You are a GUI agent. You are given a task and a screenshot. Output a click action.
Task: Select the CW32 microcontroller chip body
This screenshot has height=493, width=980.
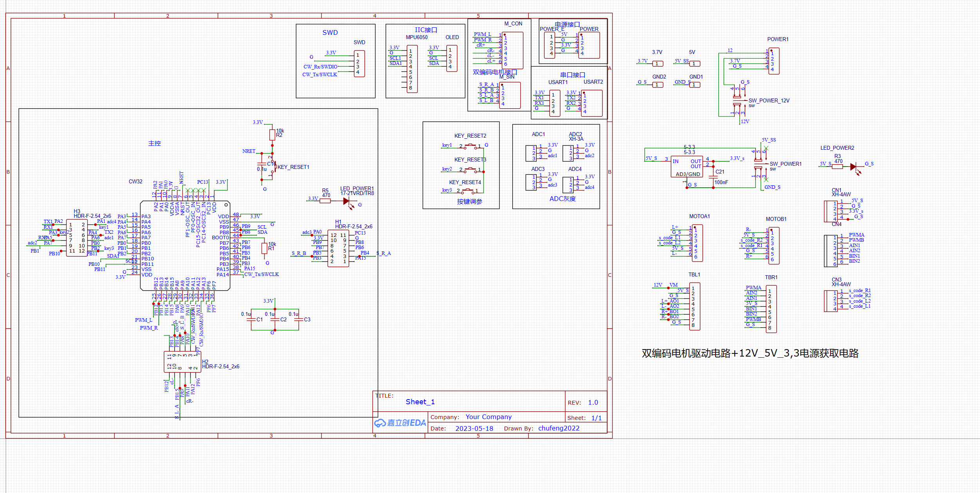(185, 246)
